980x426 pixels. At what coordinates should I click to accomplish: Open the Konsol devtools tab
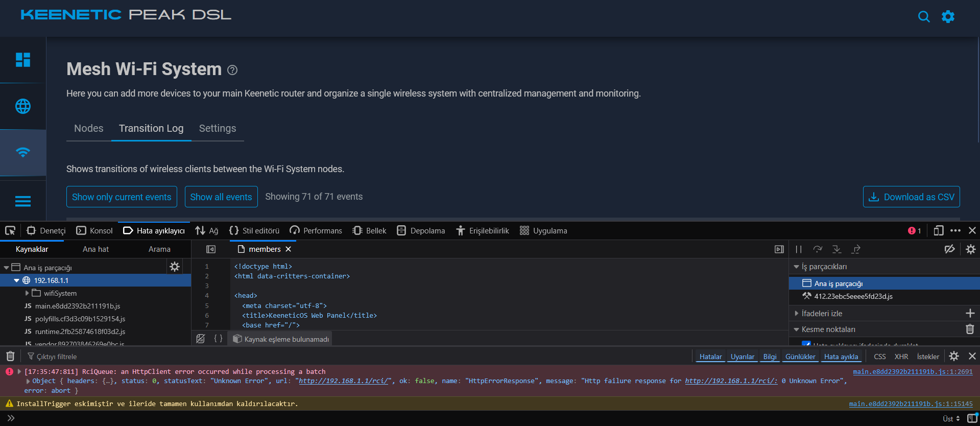pyautogui.click(x=94, y=231)
